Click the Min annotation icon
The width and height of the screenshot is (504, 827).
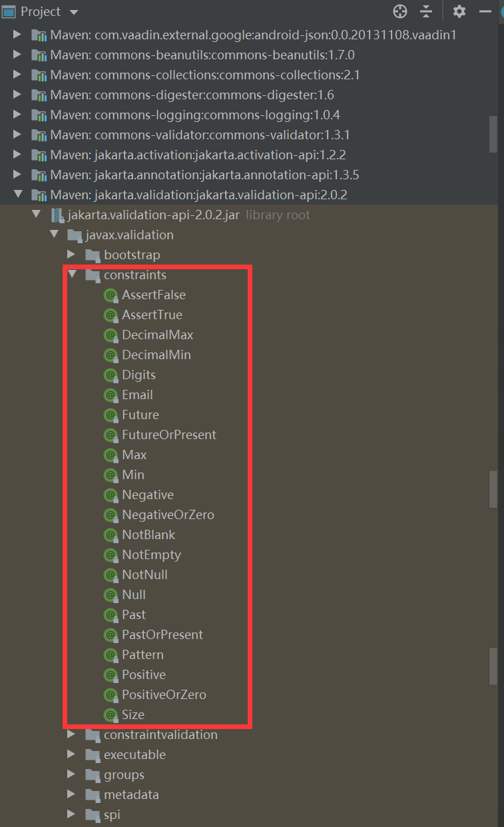click(x=111, y=474)
